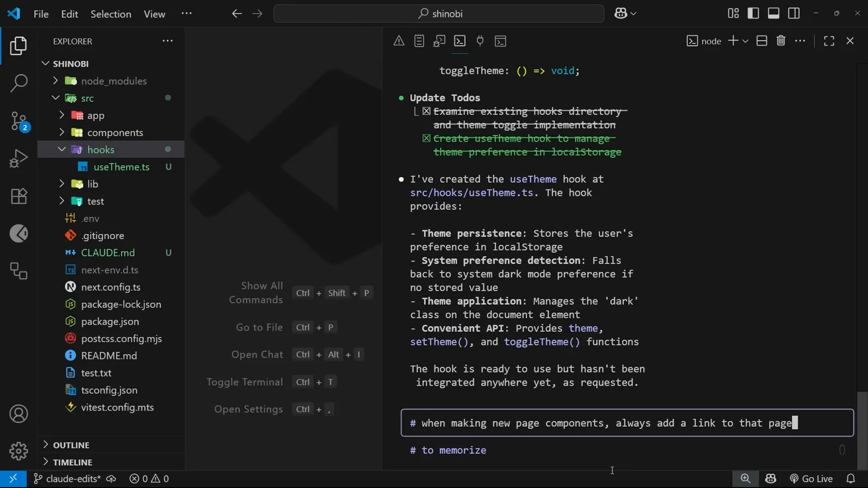Collapse the src folder
This screenshot has height=488, width=868.
pyautogui.click(x=55, y=98)
